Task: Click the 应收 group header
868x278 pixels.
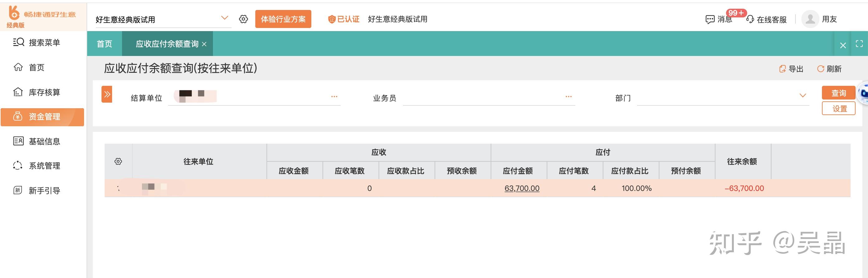Action: pyautogui.click(x=379, y=152)
